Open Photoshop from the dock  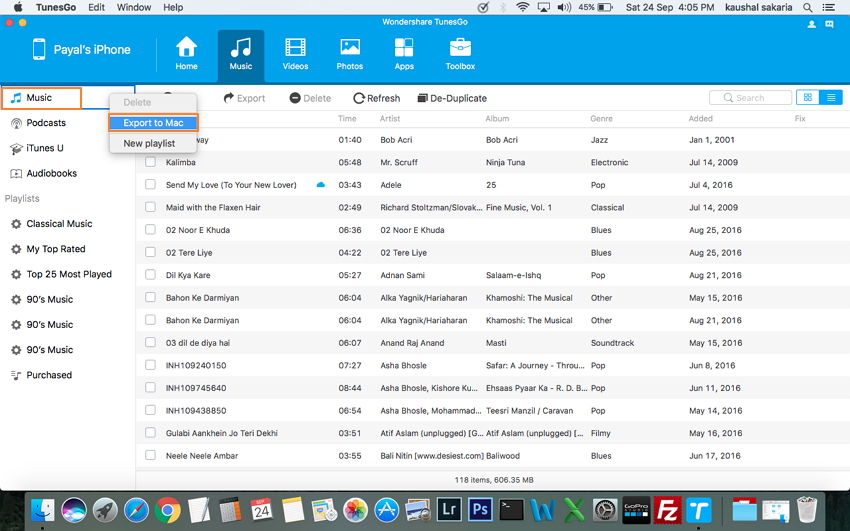point(480,510)
